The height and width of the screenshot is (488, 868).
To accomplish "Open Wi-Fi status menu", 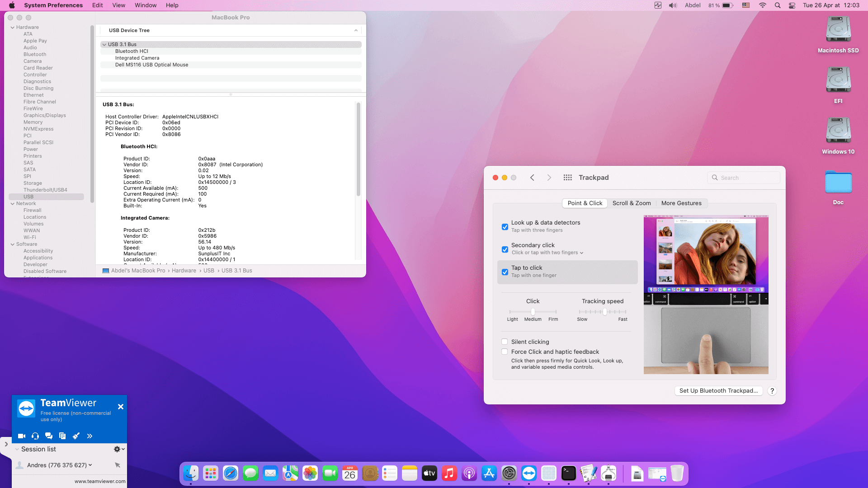I will [763, 5].
